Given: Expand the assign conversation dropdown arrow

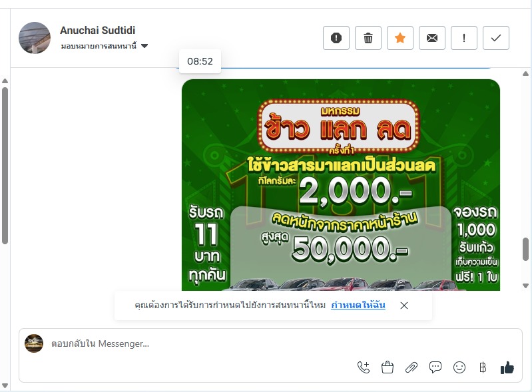Looking at the screenshot, I should 144,46.
